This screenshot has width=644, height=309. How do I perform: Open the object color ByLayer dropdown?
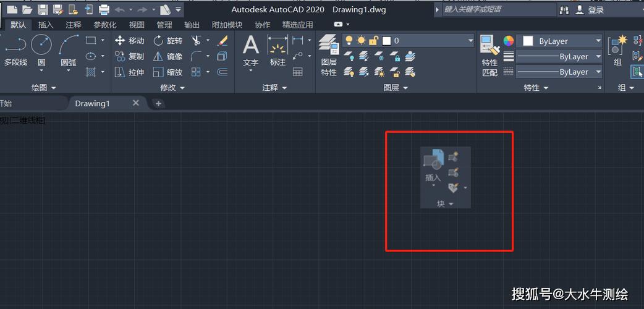pyautogui.click(x=559, y=41)
